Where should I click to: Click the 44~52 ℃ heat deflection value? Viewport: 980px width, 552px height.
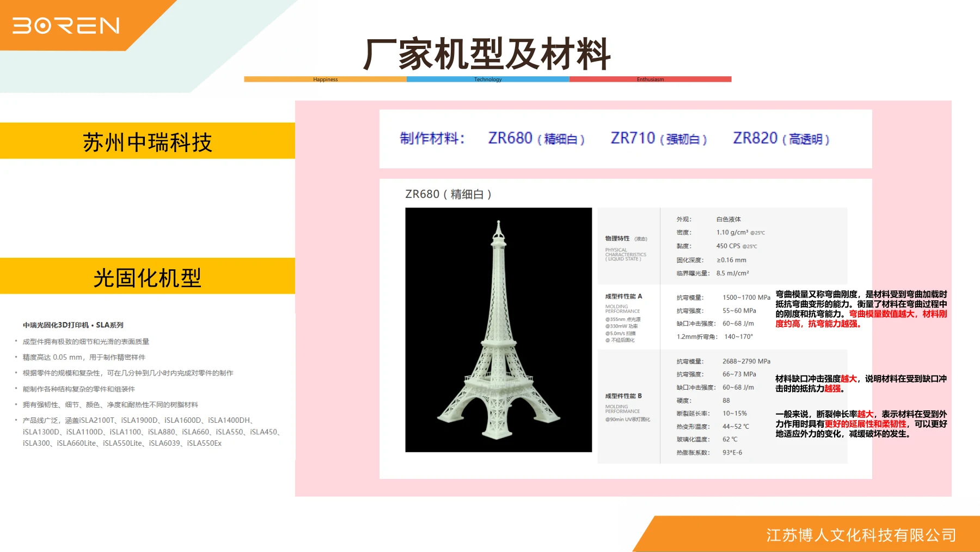point(736,427)
